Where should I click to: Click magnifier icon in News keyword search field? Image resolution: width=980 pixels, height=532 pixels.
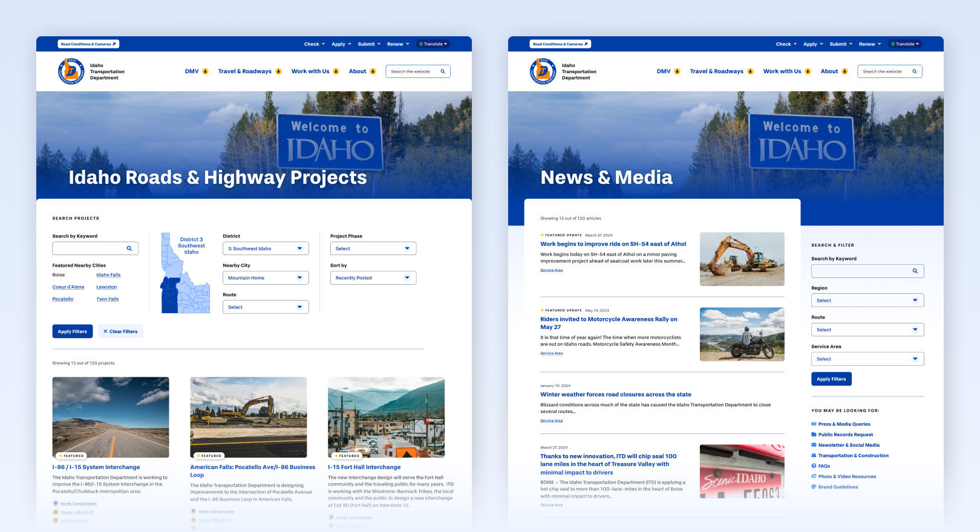[915, 271]
